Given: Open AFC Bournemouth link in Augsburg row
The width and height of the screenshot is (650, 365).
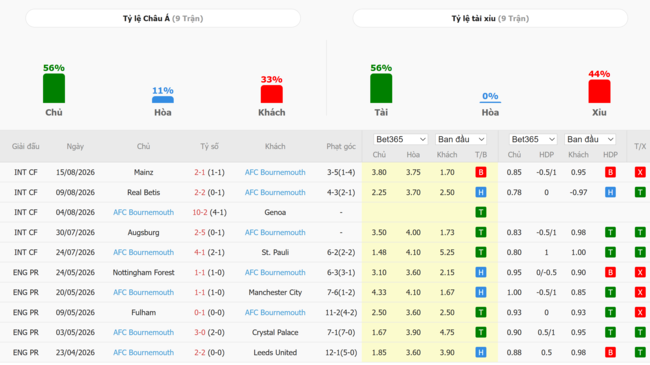Looking at the screenshot, I should tap(275, 232).
